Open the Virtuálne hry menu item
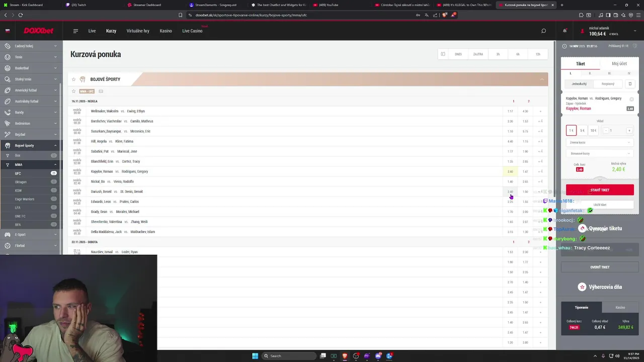This screenshot has height=362, width=644. (138, 31)
